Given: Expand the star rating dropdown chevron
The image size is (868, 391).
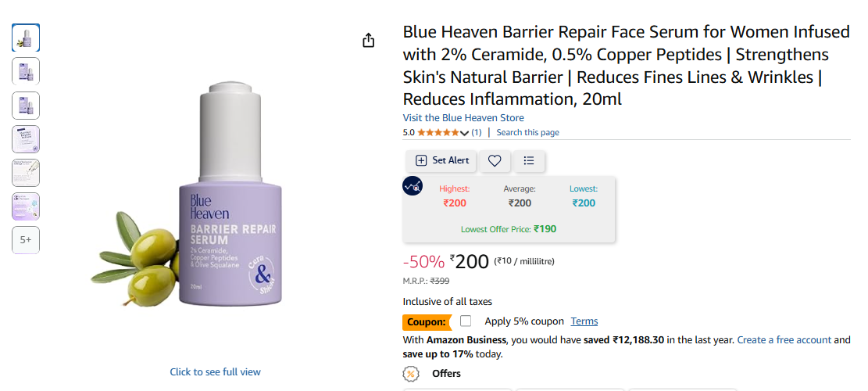Looking at the screenshot, I should tap(464, 133).
